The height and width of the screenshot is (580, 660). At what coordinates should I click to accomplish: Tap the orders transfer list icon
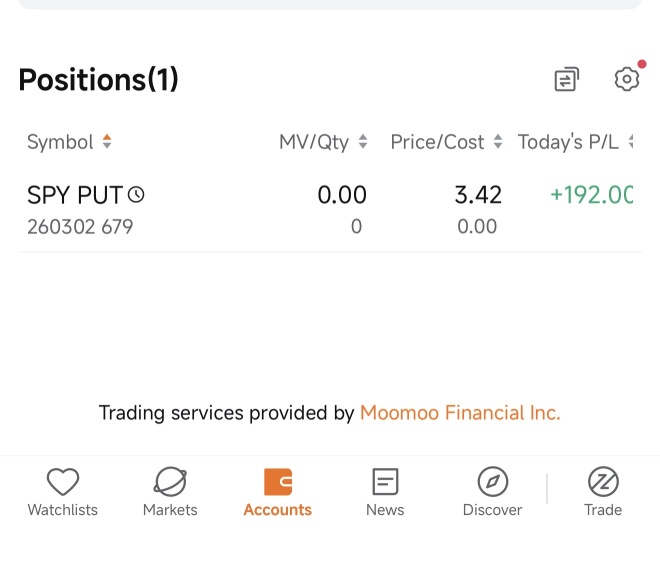(x=567, y=79)
